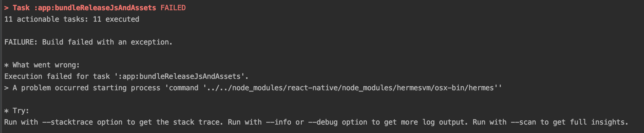Click the '* Try:' heading

17,111
